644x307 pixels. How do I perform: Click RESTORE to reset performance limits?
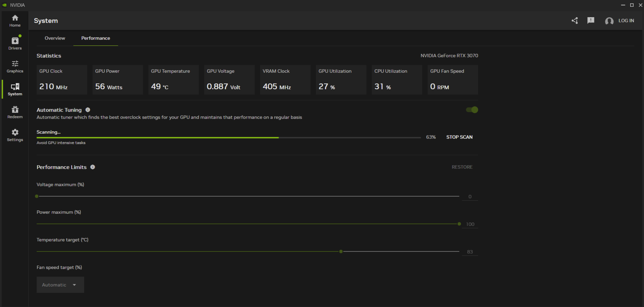click(x=462, y=167)
